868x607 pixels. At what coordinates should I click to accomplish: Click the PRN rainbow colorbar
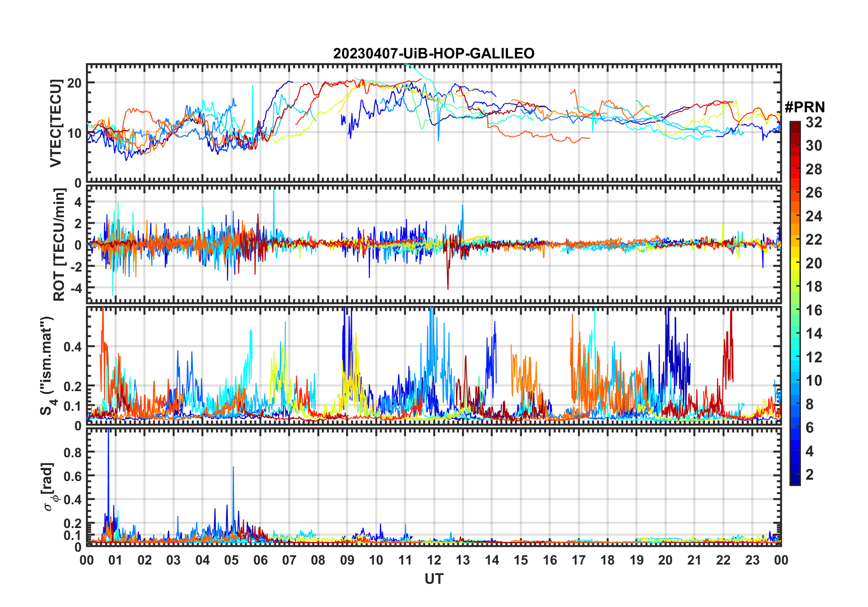(795, 303)
